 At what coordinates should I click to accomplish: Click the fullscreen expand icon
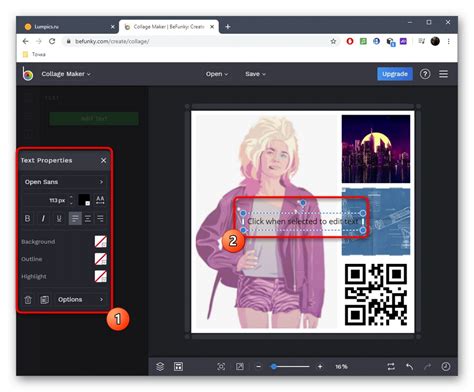pos(240,367)
